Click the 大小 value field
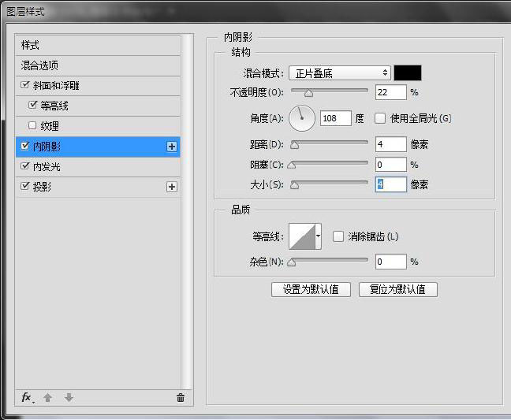511x420 pixels. [x=391, y=184]
